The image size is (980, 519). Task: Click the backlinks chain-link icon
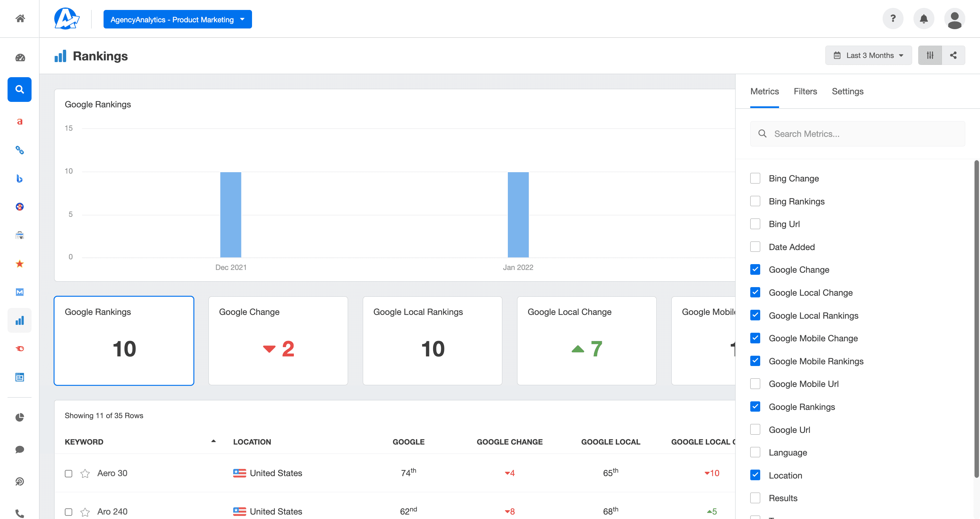tap(20, 150)
